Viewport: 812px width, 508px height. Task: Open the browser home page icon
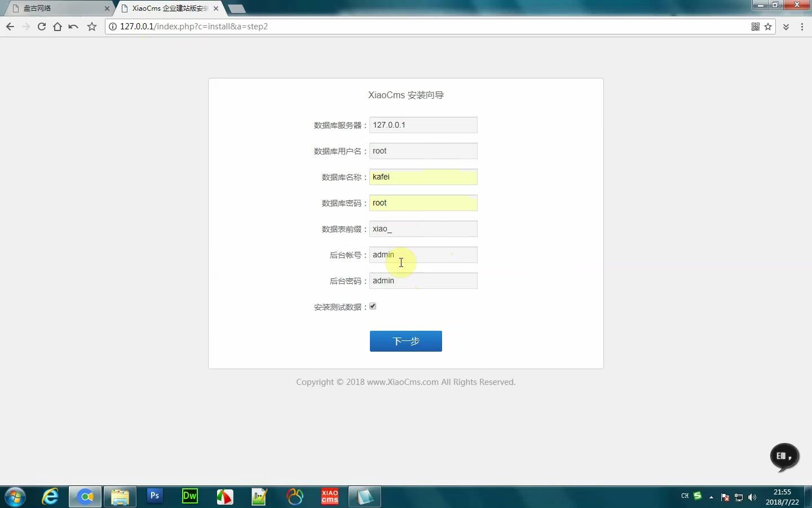(x=58, y=27)
